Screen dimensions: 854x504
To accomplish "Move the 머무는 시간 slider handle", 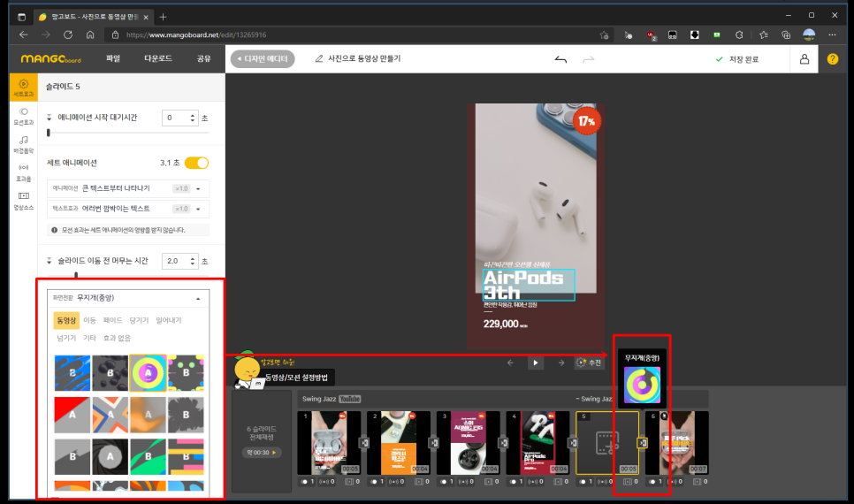I will [x=76, y=275].
